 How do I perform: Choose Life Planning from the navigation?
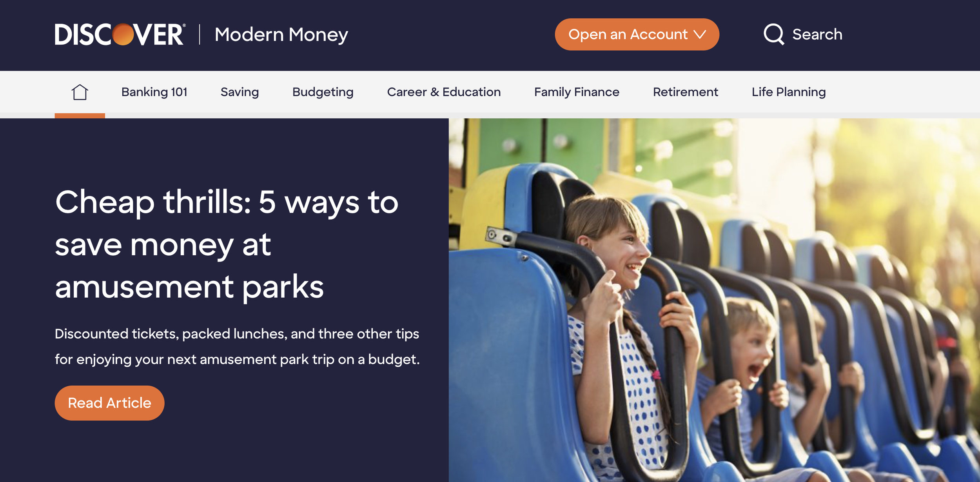pyautogui.click(x=789, y=92)
